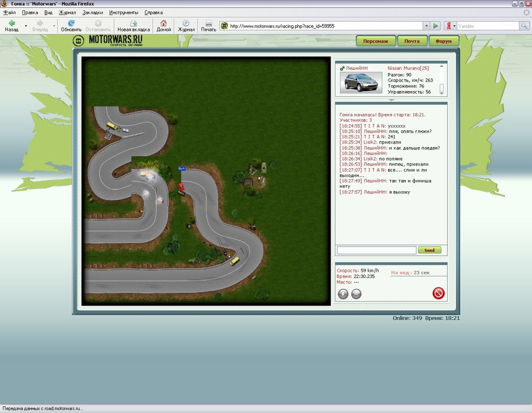Viewport: 532px width, 413px height.
Task: Click 'На ход : 23 сек' timer text
Action: (x=410, y=272)
